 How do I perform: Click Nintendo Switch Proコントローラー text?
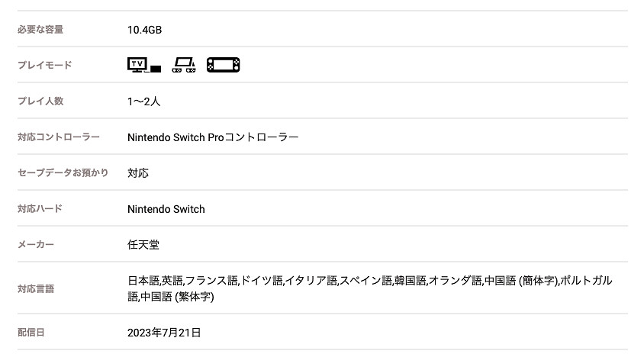pyautogui.click(x=213, y=137)
